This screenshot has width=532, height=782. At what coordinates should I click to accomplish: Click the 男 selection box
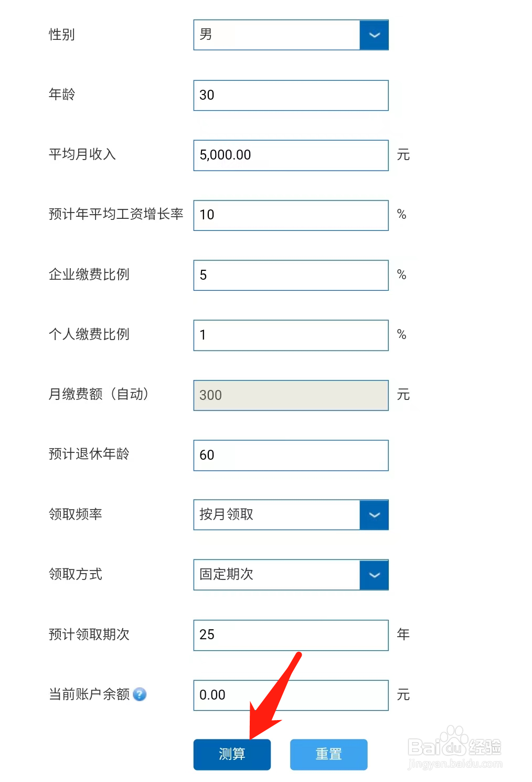click(x=276, y=35)
